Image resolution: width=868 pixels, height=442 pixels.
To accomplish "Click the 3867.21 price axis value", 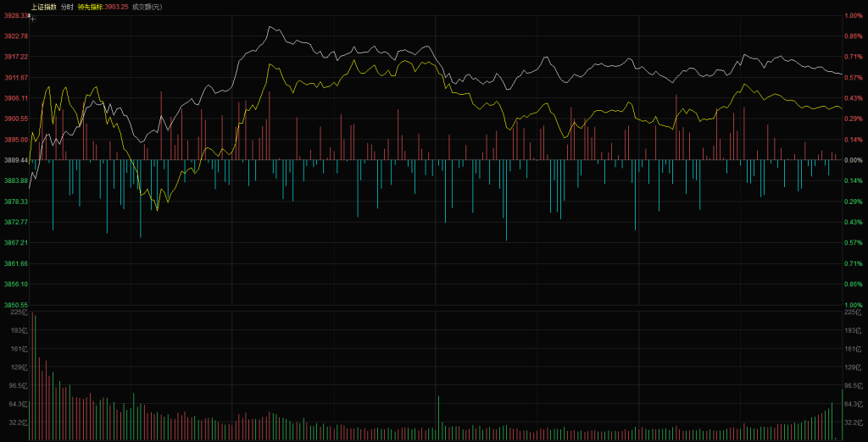I will click(x=15, y=243).
